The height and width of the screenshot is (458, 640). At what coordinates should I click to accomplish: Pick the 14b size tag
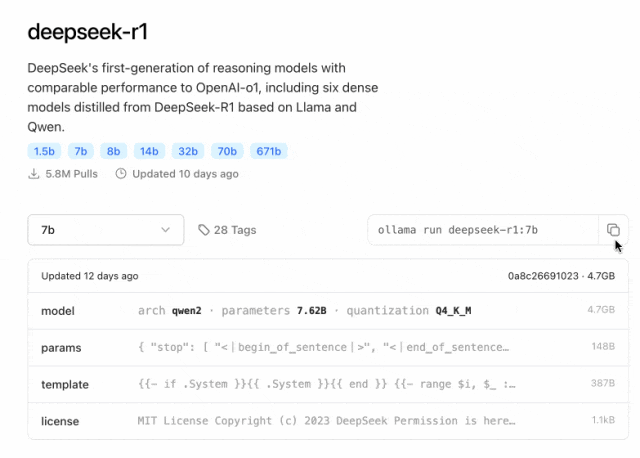click(149, 151)
